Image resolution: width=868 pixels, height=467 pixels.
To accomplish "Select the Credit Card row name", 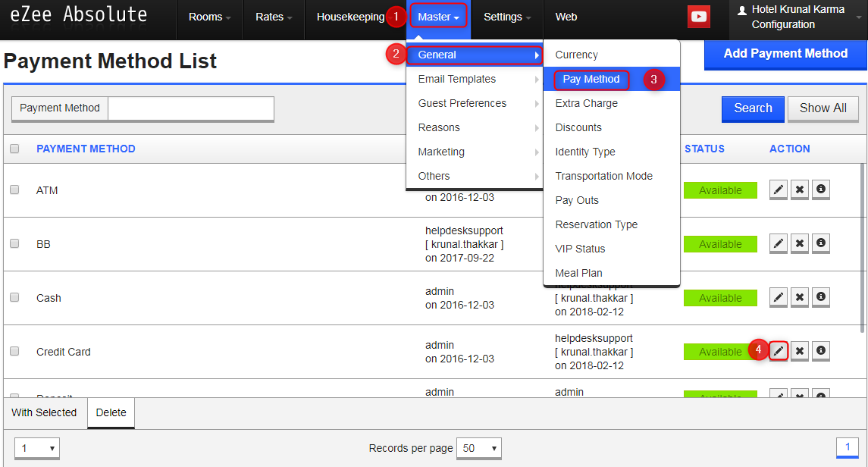I will point(64,352).
